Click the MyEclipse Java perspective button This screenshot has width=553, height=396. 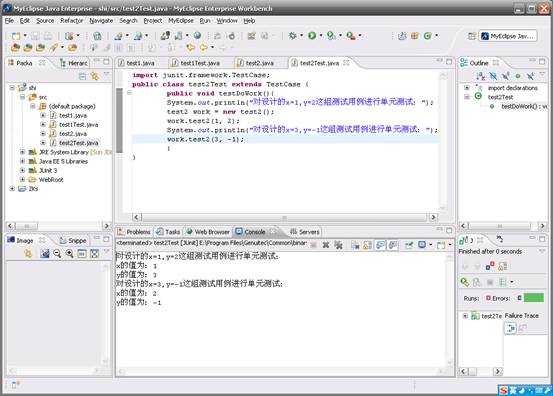(x=508, y=36)
